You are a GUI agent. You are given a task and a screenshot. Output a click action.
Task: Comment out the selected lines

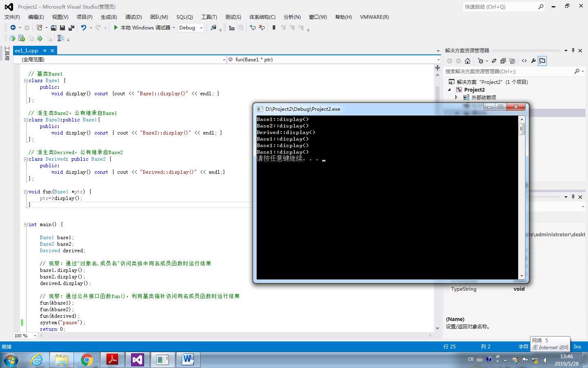pyautogui.click(x=253, y=27)
